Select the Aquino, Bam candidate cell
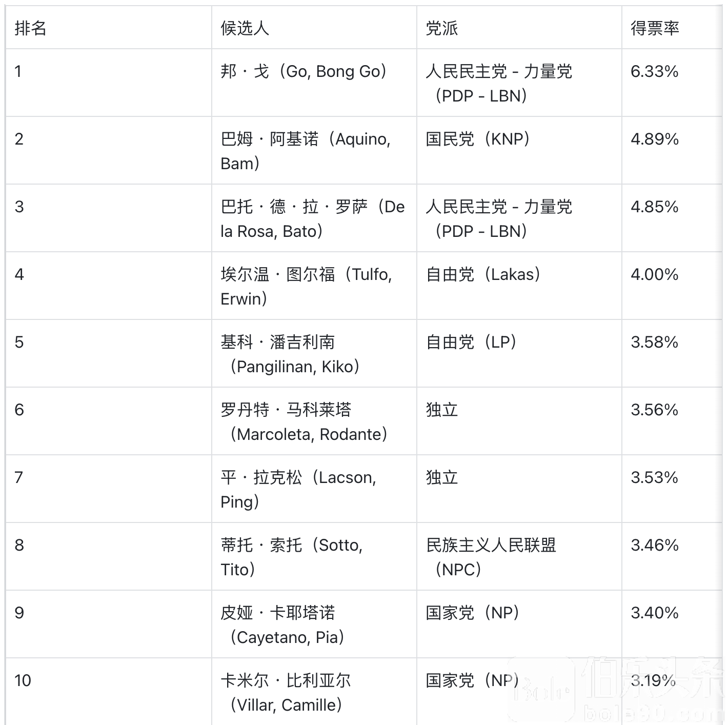The image size is (728, 725). click(x=306, y=151)
